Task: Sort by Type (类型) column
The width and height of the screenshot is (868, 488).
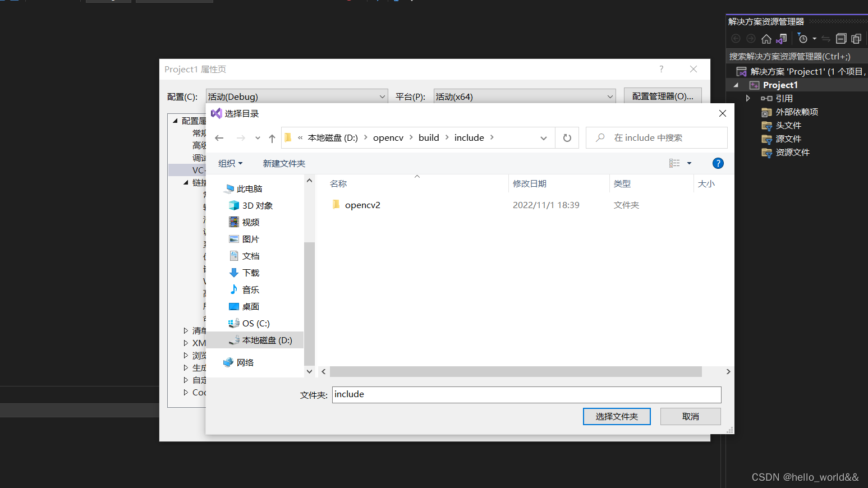Action: 622,184
